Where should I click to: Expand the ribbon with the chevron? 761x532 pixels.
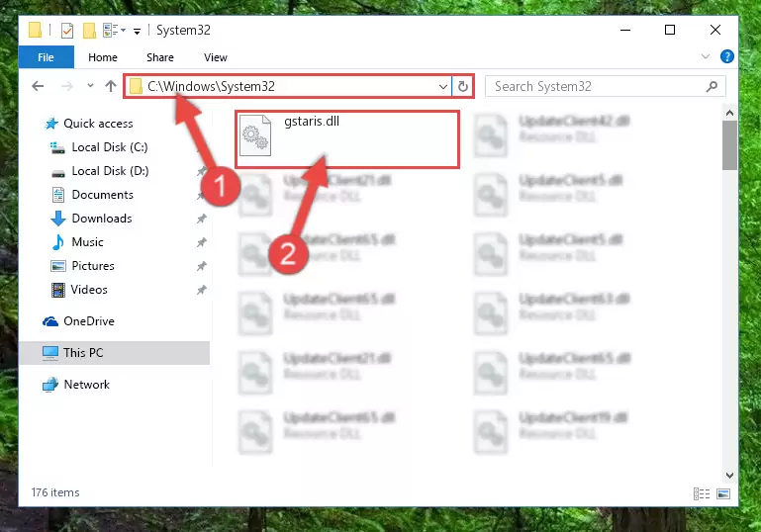(x=706, y=56)
